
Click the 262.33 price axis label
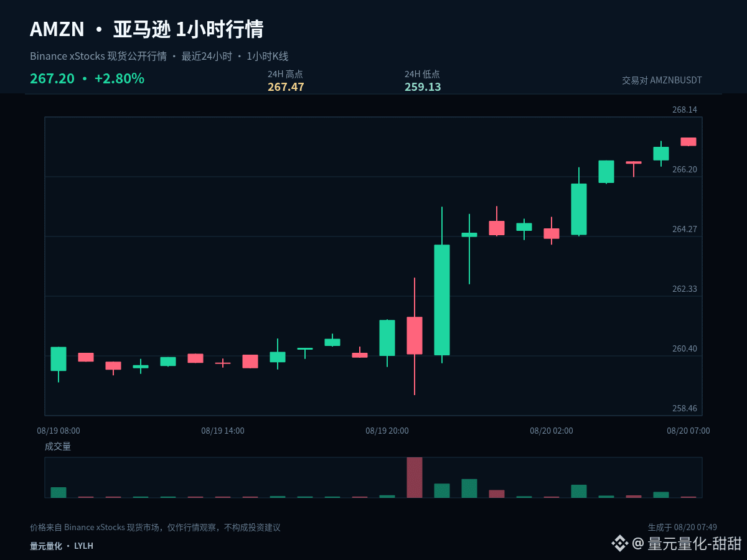click(685, 289)
